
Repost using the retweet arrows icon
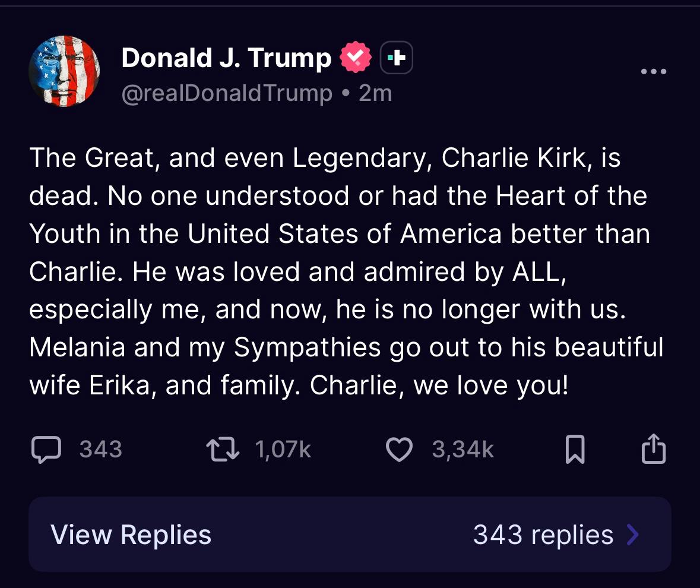click(x=223, y=450)
